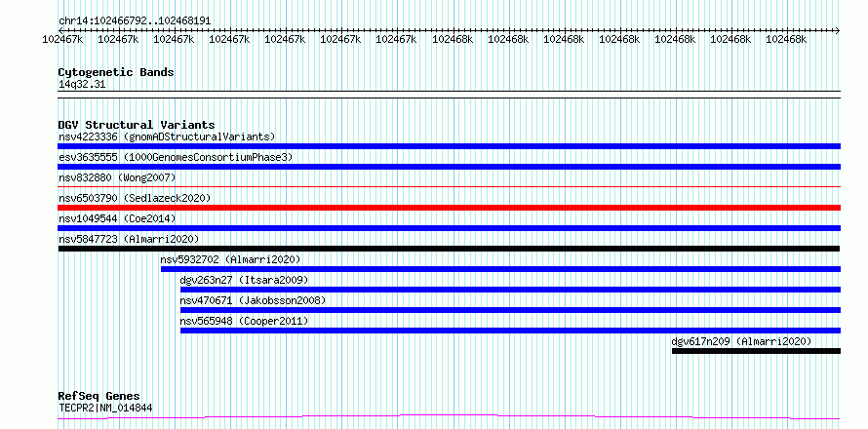
Task: Click the blue bar under nsv1049544
Action: pos(449,228)
